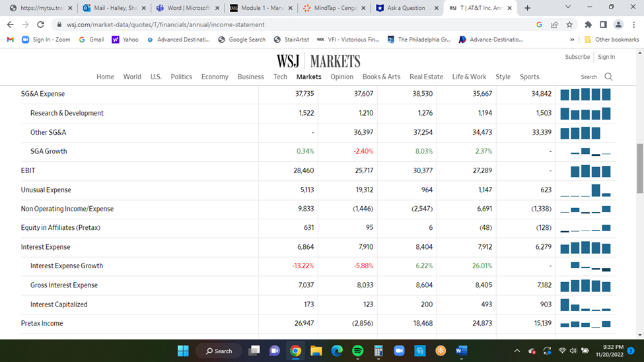The image size is (644, 362).
Task: Click the taskbar Search box
Action: click(219, 351)
